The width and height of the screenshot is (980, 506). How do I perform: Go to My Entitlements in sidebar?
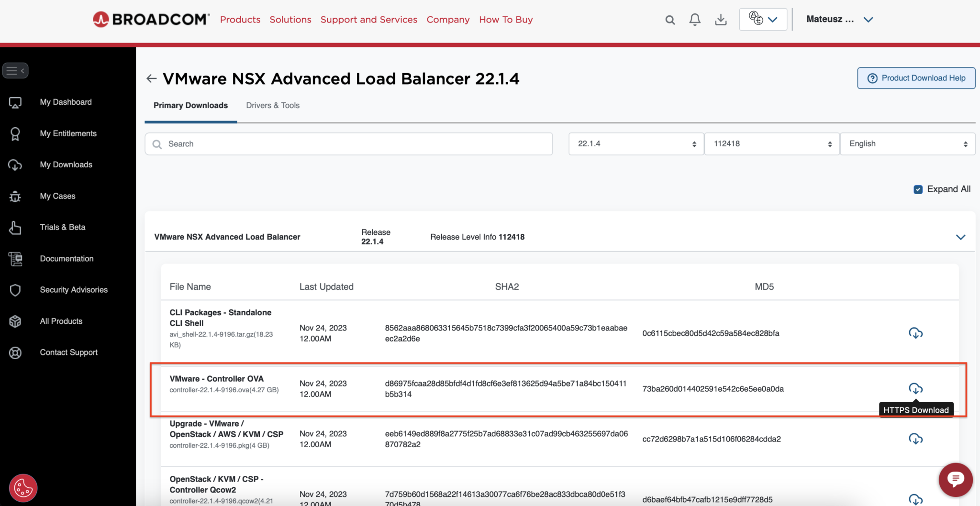coord(68,133)
